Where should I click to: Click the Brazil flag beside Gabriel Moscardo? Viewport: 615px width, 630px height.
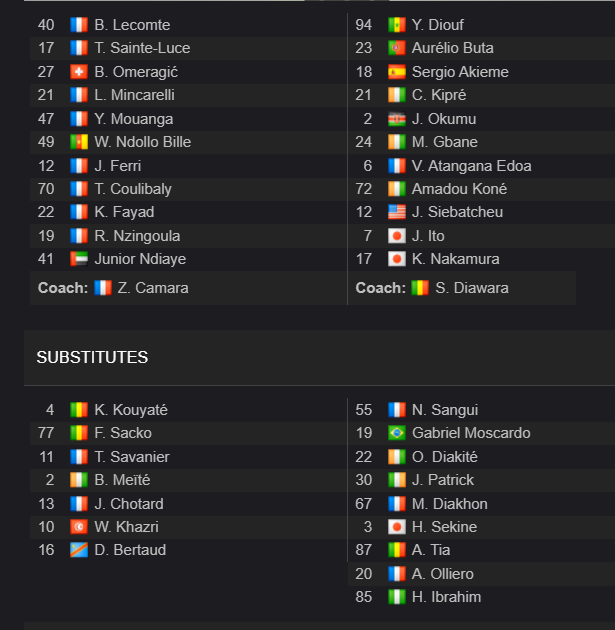pos(396,433)
